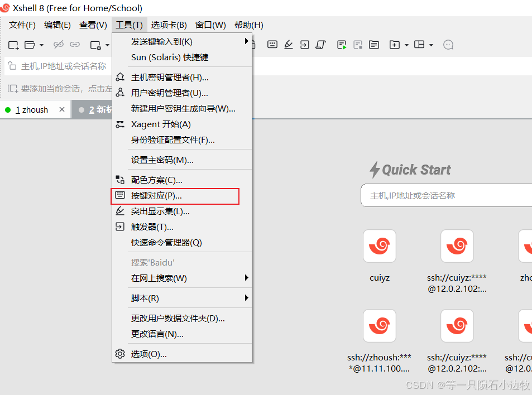Click the lock icon in the address bar
The image size is (532, 395).
coord(12,65)
